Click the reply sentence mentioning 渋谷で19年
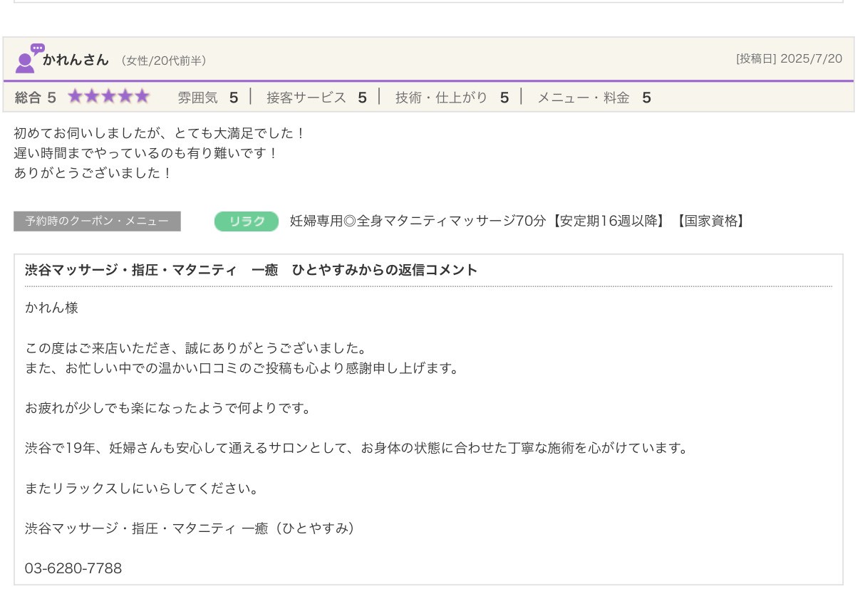This screenshot has height=616, width=865. (356, 449)
